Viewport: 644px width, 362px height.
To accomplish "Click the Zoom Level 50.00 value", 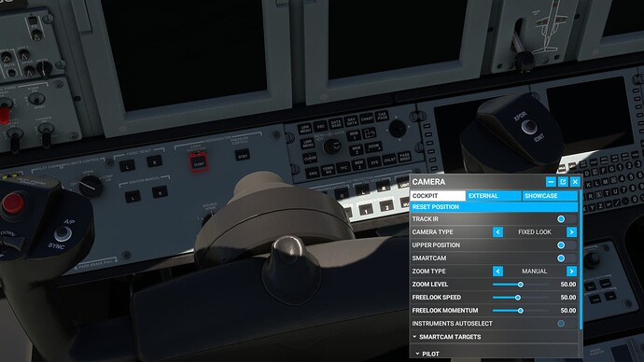I will (x=568, y=285).
